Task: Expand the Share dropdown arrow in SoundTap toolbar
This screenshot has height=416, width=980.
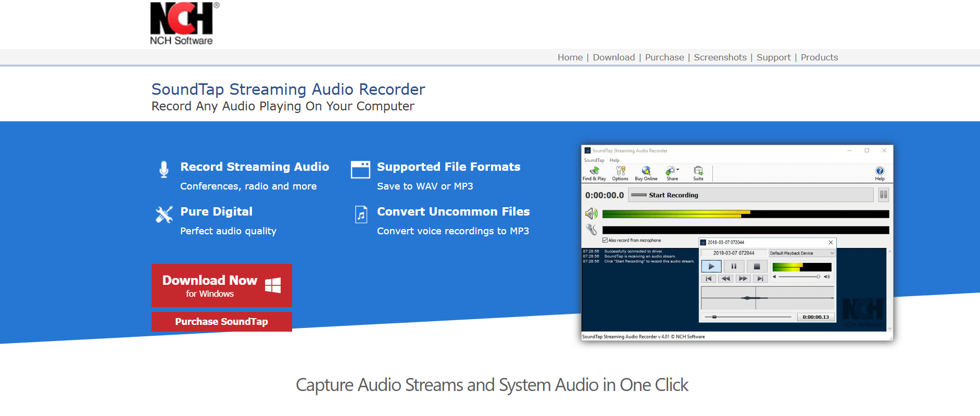Action: [x=677, y=170]
